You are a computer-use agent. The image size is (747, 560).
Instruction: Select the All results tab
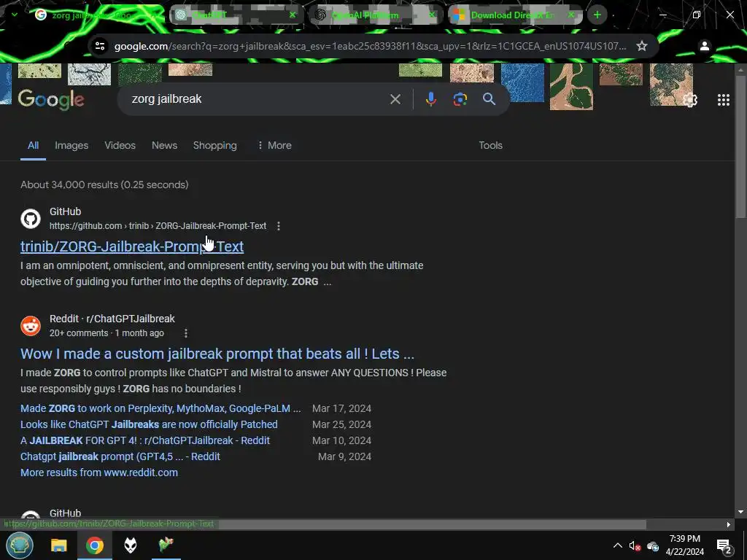point(33,145)
